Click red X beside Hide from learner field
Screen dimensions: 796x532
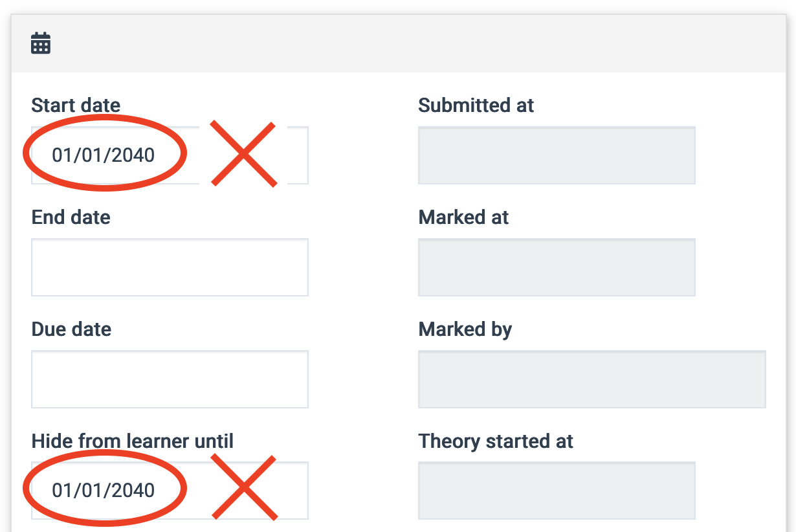tap(244, 487)
